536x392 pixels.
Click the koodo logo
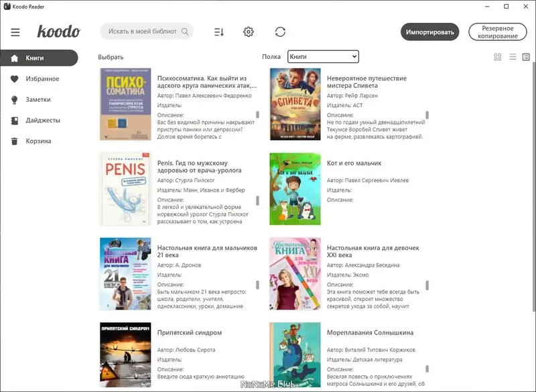coord(58,31)
